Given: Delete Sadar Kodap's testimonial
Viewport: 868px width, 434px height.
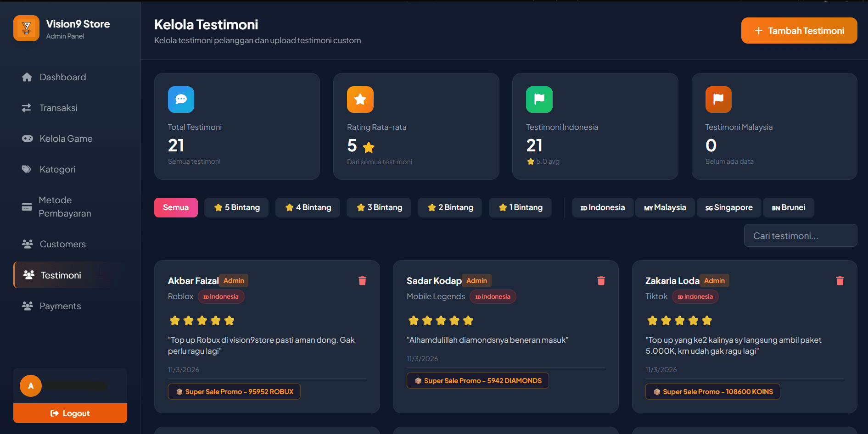Looking at the screenshot, I should pos(601,281).
